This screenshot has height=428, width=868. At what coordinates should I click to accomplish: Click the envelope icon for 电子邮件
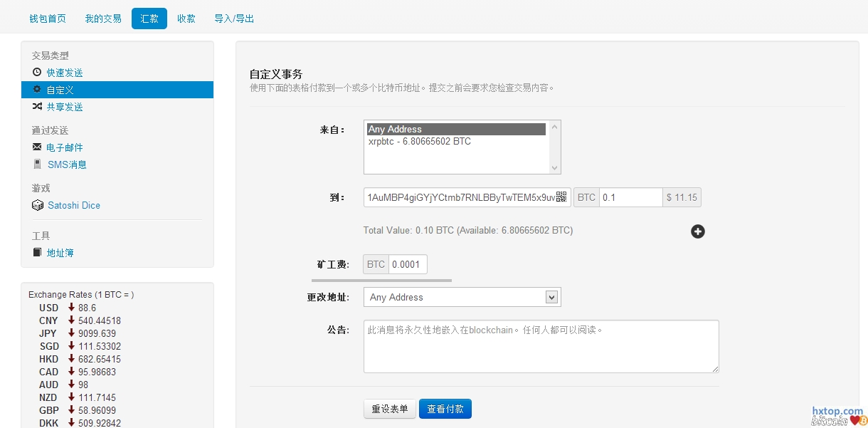(37, 147)
